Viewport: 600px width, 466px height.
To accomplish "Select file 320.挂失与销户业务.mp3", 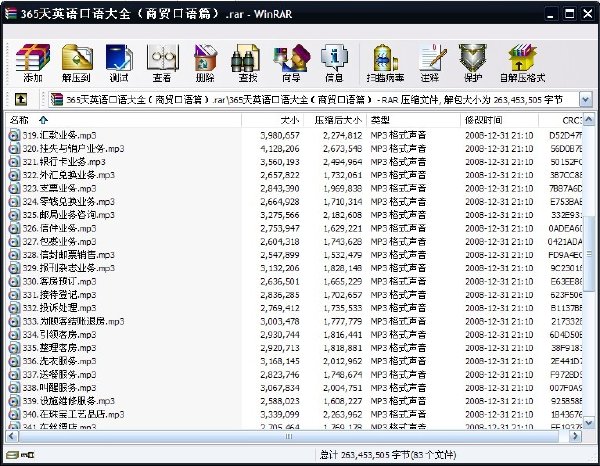I will 73,148.
